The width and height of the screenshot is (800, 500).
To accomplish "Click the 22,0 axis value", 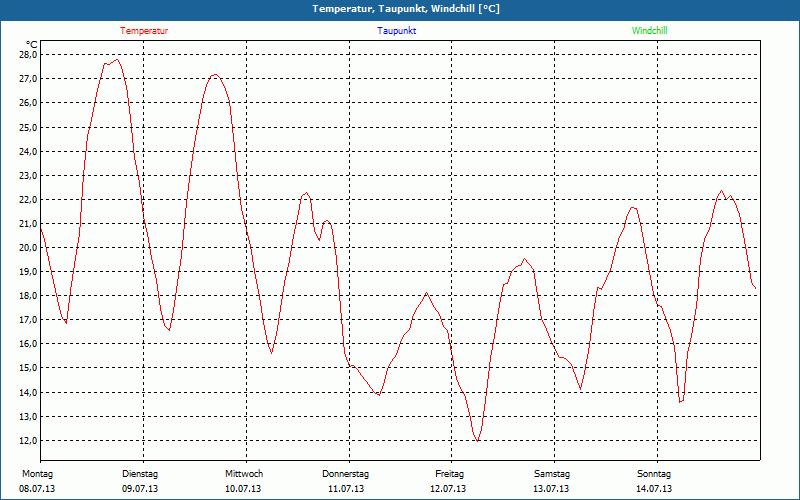I will pos(28,199).
